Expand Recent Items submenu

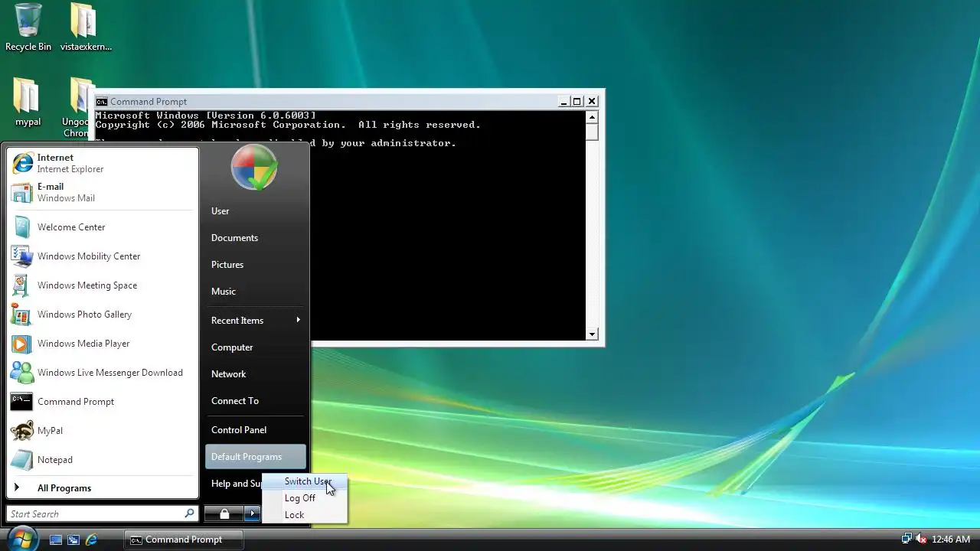(x=255, y=320)
